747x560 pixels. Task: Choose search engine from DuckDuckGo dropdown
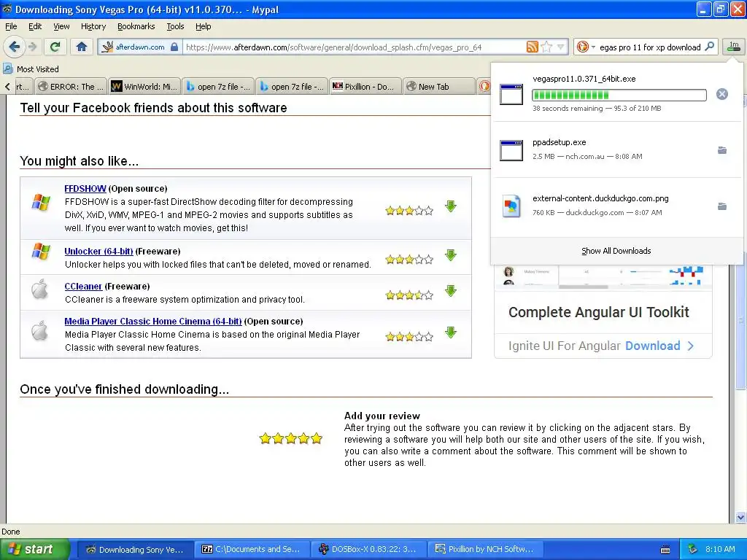(586, 47)
